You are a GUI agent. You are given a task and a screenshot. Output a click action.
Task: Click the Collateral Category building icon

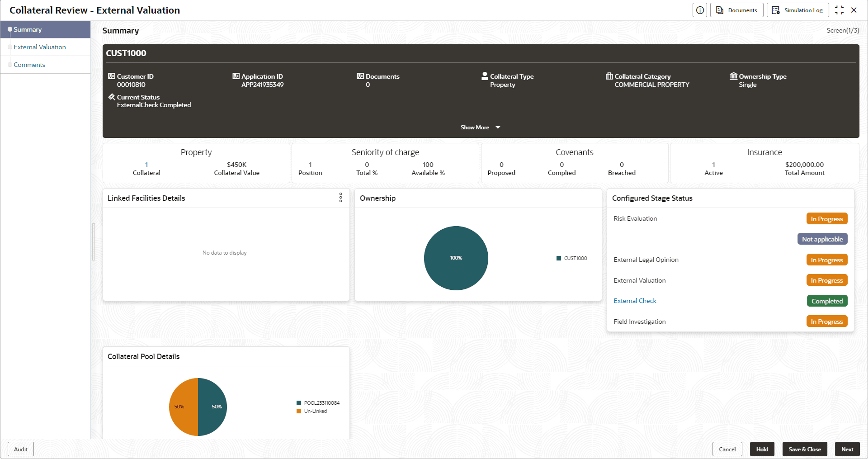[609, 76]
